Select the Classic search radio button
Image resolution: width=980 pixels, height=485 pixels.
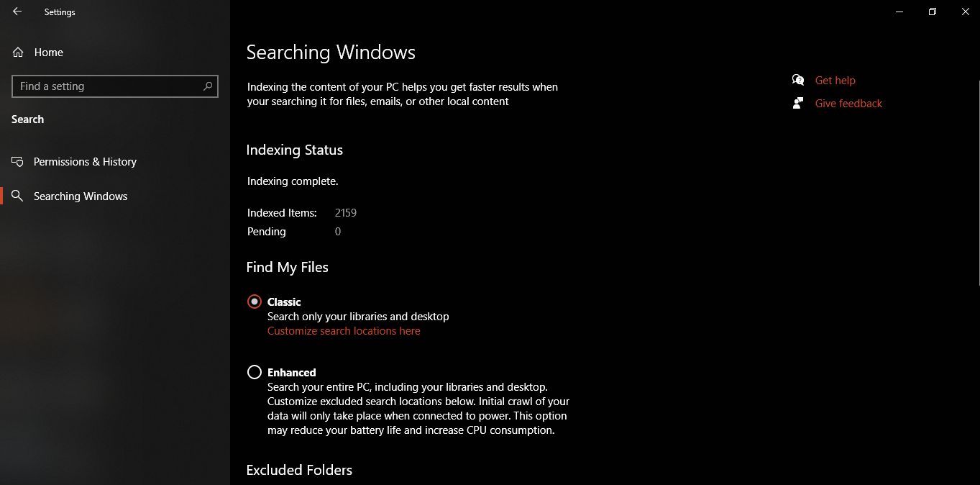(x=255, y=302)
